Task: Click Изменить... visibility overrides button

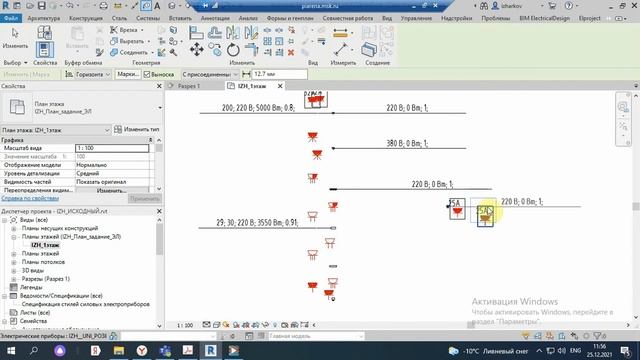Action: tap(112, 191)
